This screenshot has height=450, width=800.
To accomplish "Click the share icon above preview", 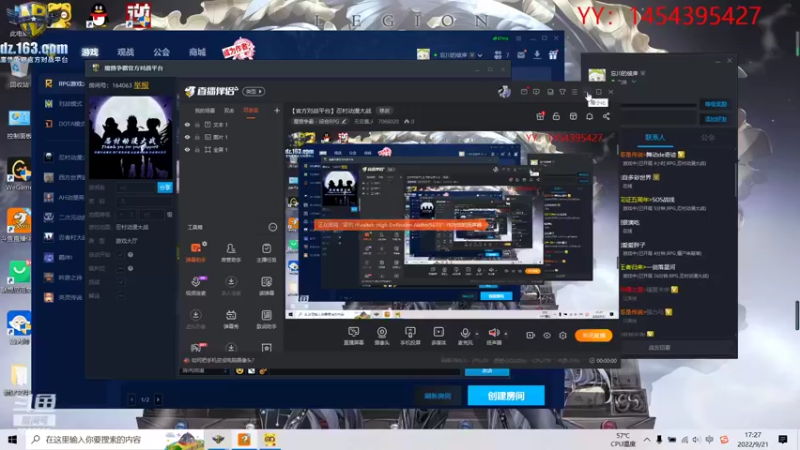I will [x=606, y=116].
